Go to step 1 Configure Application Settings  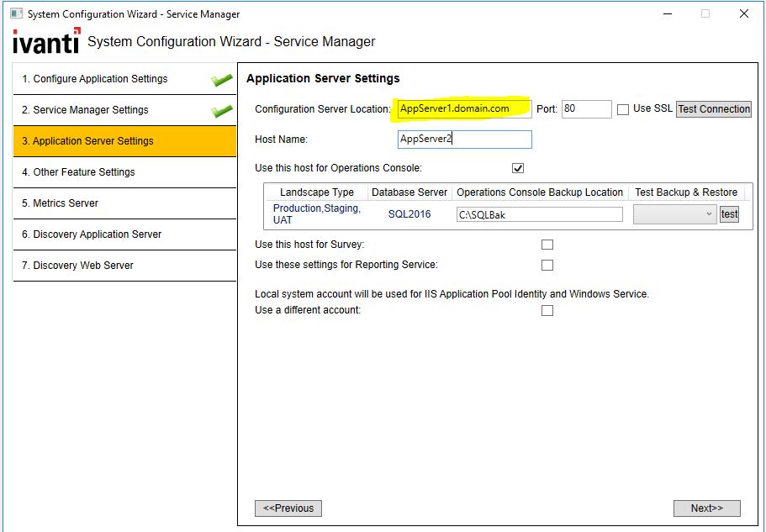coord(95,79)
